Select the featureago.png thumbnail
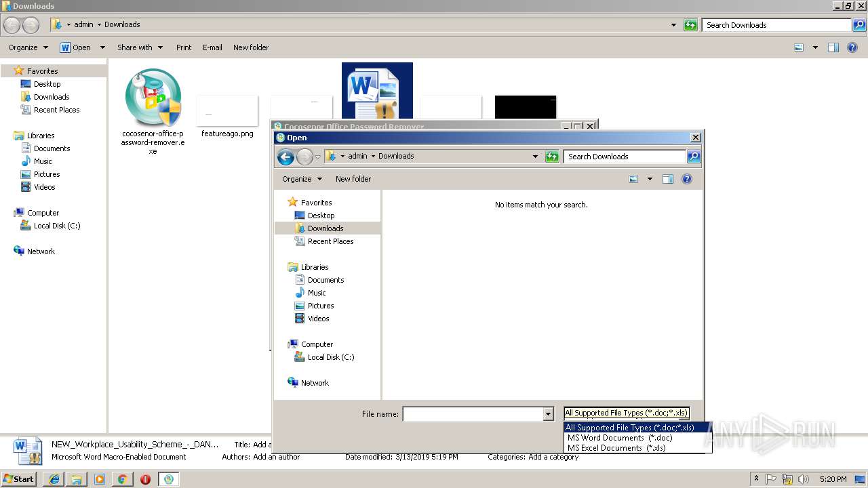868x488 pixels. 227,111
